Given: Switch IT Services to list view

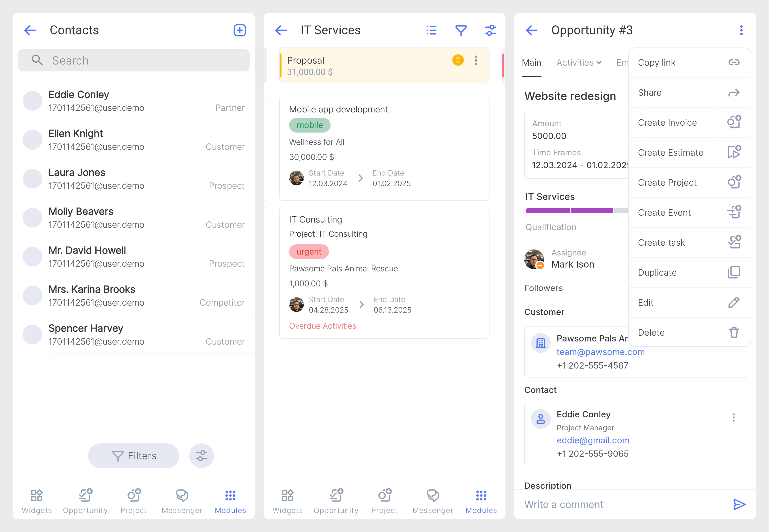Looking at the screenshot, I should (x=431, y=30).
